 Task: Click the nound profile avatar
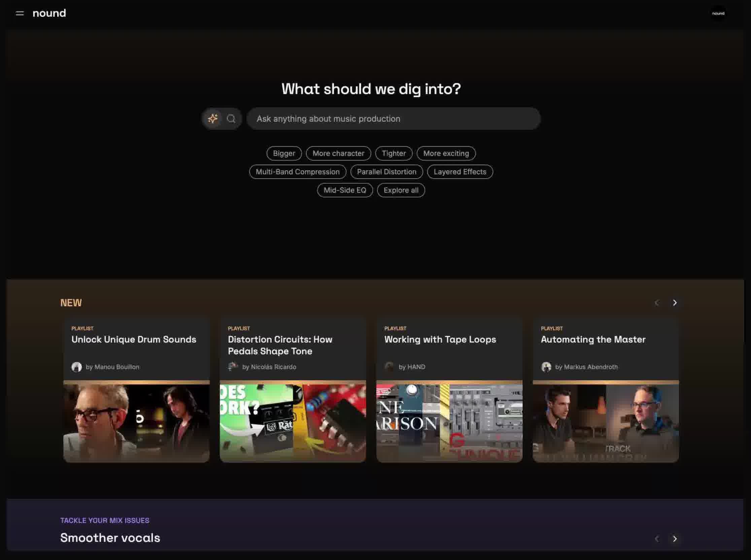pyautogui.click(x=718, y=13)
